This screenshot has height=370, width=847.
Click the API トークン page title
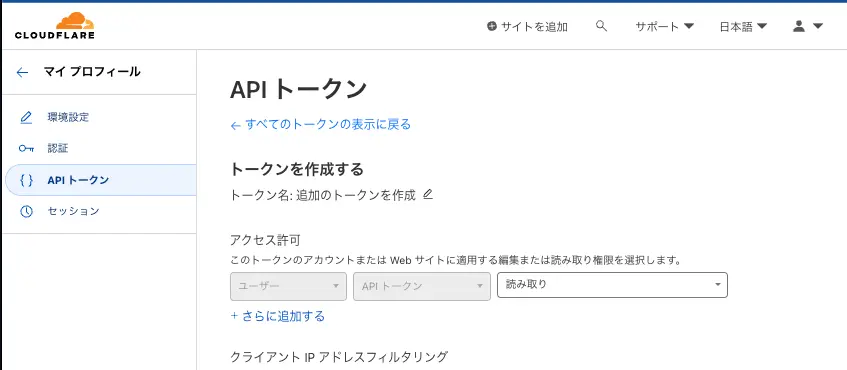[299, 89]
